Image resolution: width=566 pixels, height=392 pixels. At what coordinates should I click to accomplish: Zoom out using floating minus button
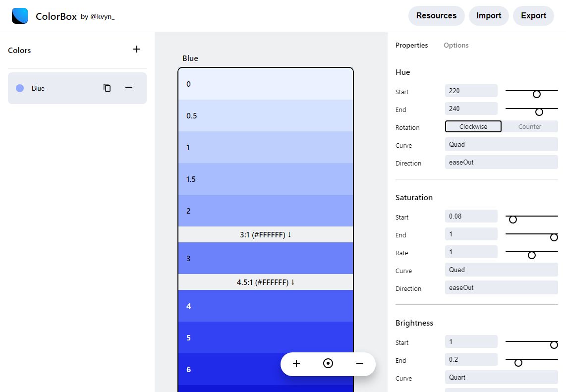tap(359, 363)
